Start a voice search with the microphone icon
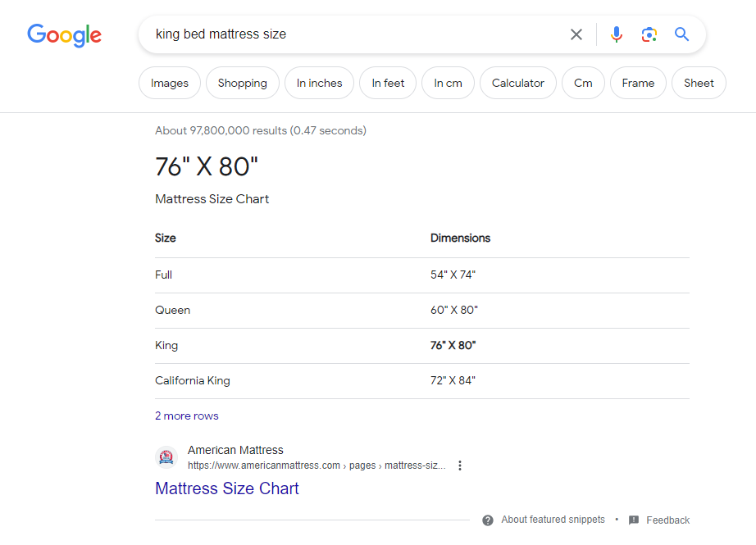This screenshot has height=545, width=756. [616, 34]
